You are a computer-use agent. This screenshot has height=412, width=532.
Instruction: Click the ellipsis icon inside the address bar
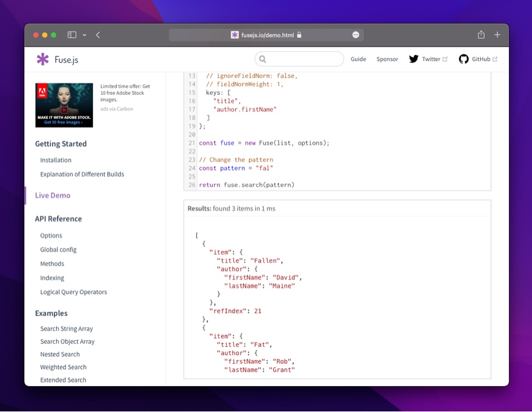[x=355, y=34]
